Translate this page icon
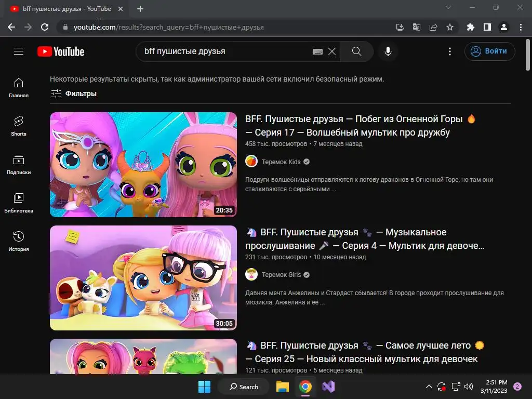Screen dimensions: 532x399 coord(417,27)
